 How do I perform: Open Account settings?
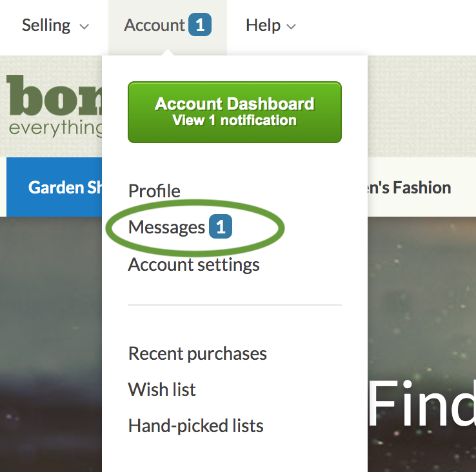coord(193,264)
